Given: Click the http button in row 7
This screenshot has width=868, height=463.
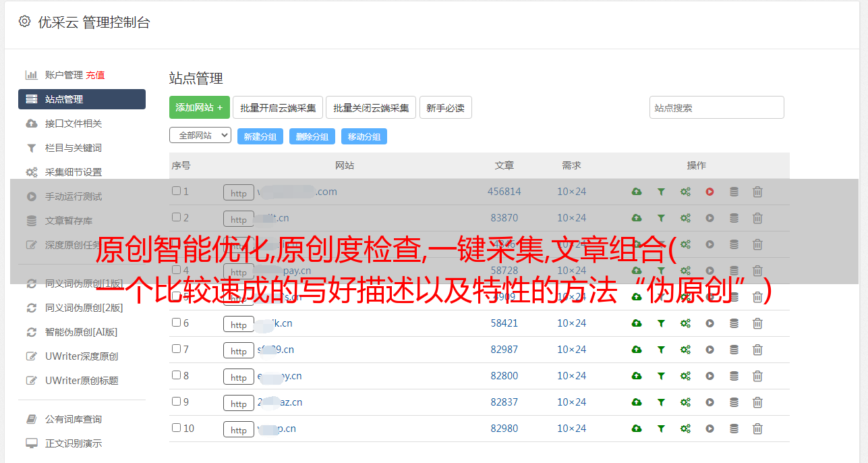Looking at the screenshot, I should 239,350.
